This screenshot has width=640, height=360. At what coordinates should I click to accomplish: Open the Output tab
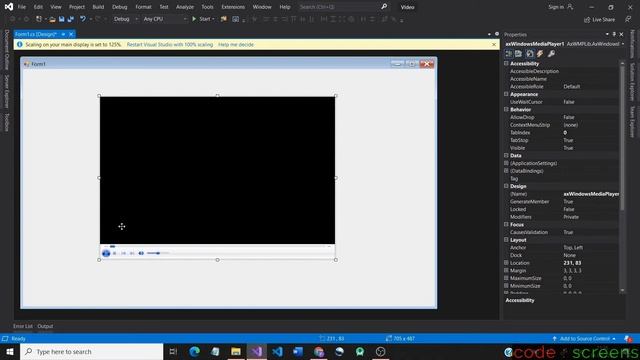pos(45,326)
